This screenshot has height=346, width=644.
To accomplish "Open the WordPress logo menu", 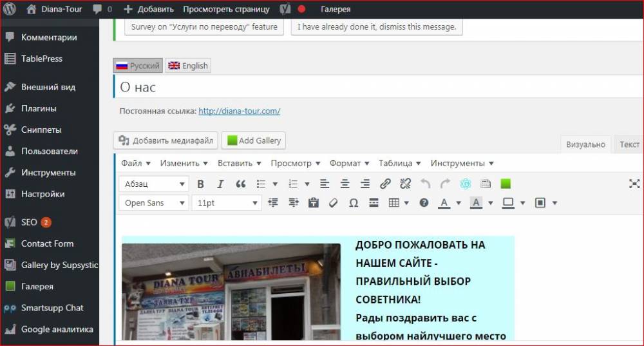I will pos(10,9).
